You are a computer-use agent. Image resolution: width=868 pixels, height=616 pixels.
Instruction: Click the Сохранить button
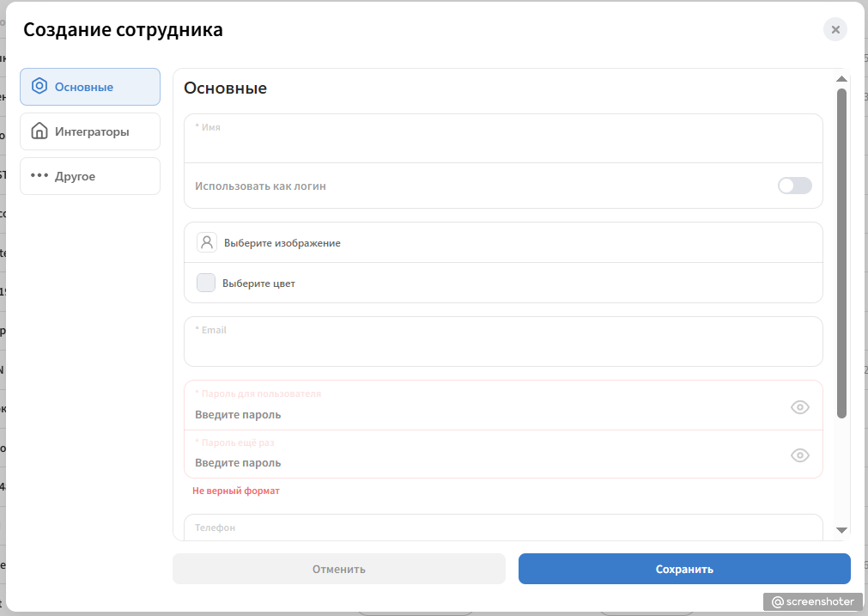[x=684, y=569]
